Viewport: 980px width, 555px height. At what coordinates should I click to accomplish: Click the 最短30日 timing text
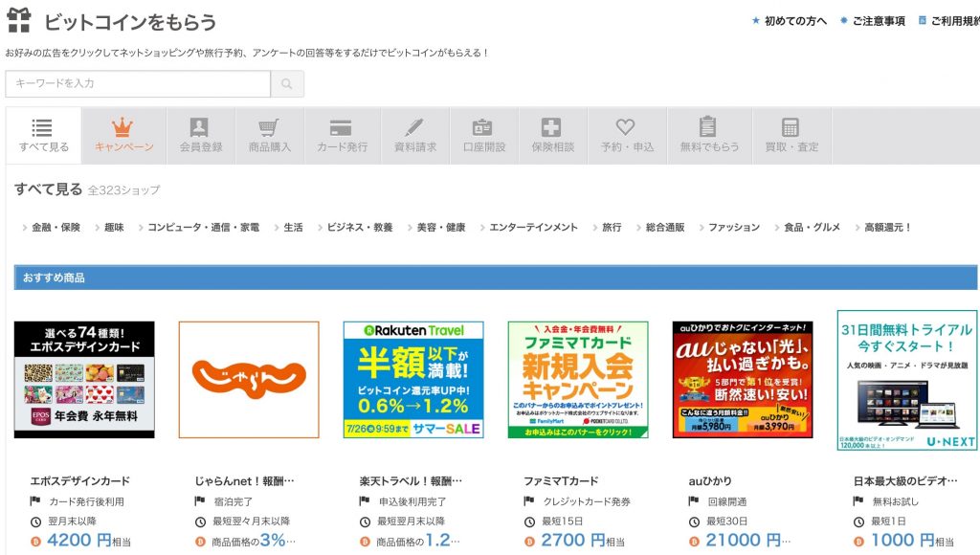[x=726, y=522]
